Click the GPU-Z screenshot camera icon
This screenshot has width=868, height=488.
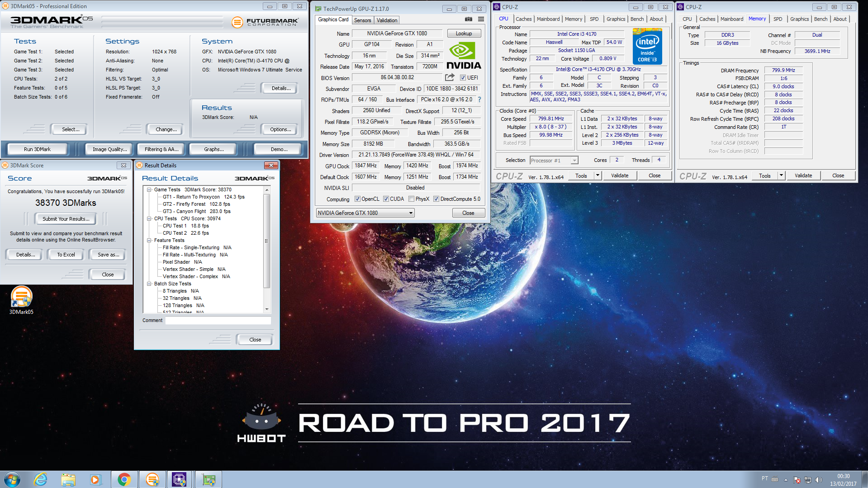469,19
